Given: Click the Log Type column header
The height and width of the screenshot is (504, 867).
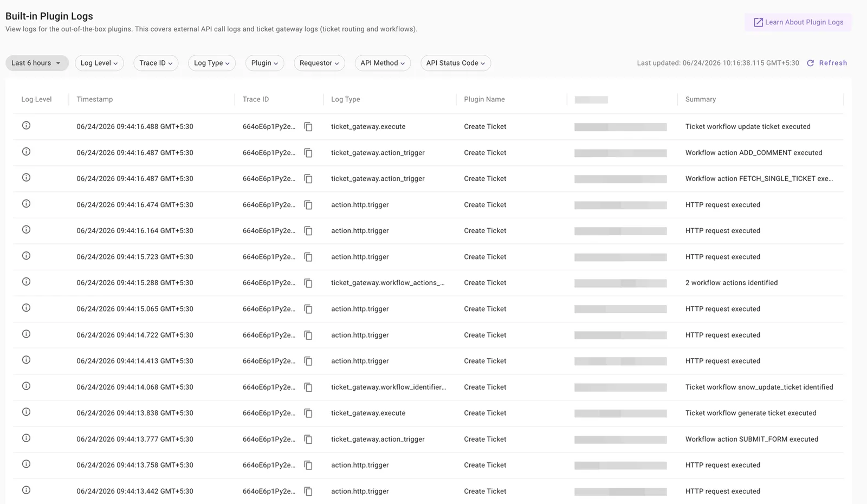Looking at the screenshot, I should [x=346, y=99].
